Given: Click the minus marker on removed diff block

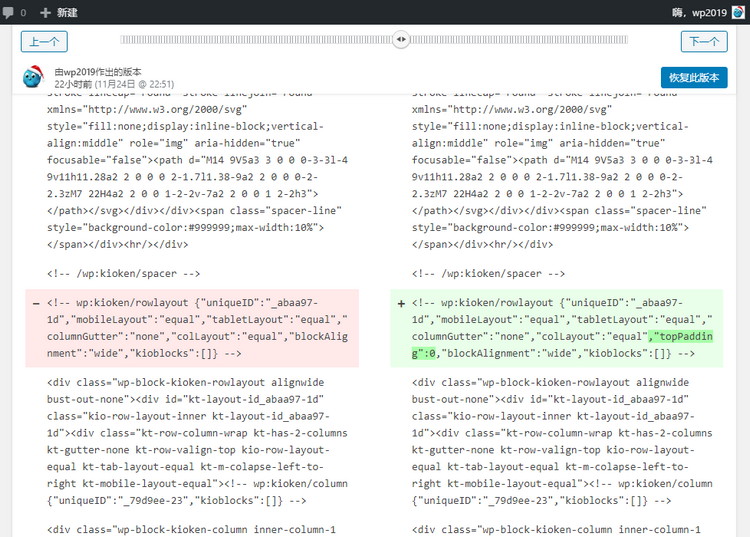Looking at the screenshot, I should (x=36, y=303).
